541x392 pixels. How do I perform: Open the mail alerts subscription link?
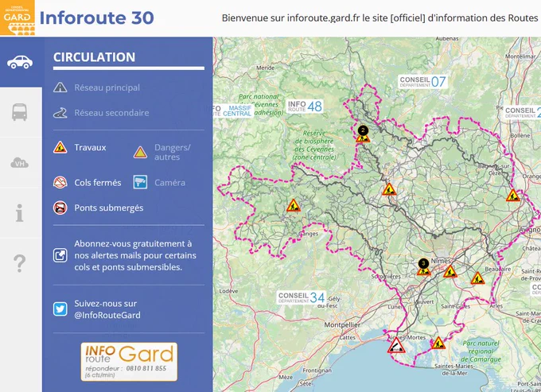coord(135,255)
